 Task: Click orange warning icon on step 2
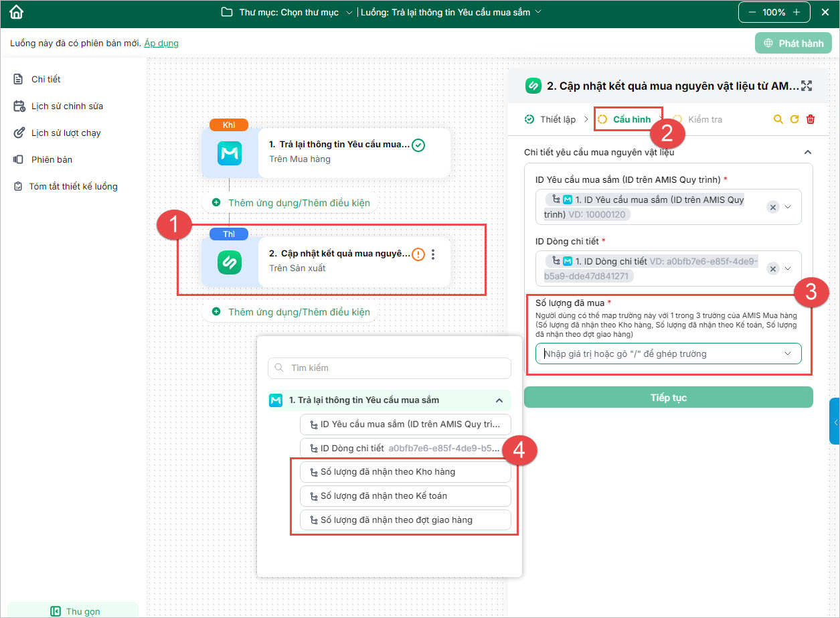(418, 254)
